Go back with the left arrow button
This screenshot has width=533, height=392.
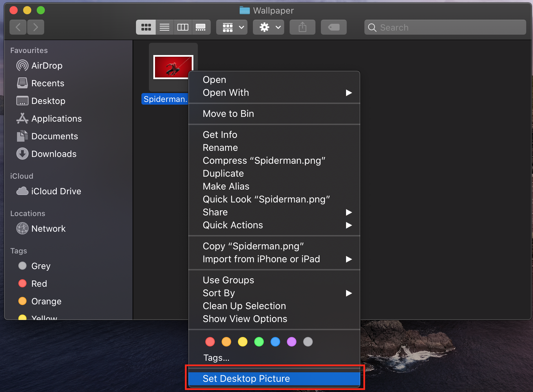click(x=18, y=27)
